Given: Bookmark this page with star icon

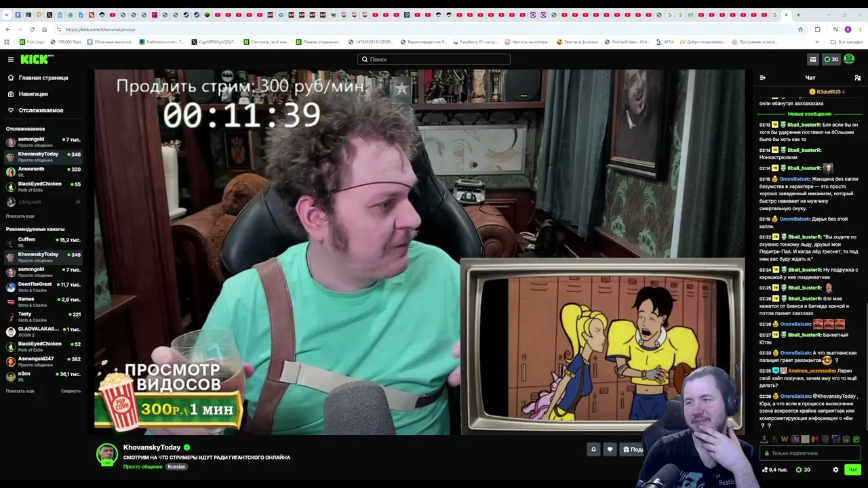Looking at the screenshot, I should (x=800, y=29).
